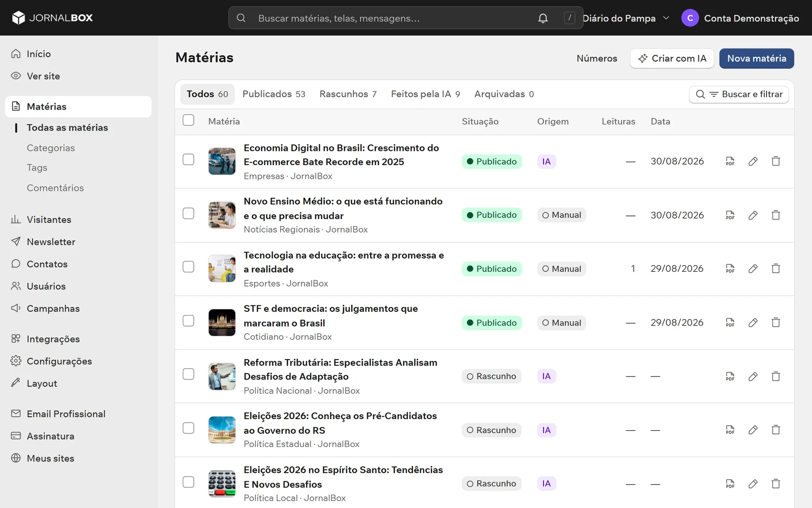Check the Reforma Tributária row checkbox
The height and width of the screenshot is (508, 812).
(x=188, y=374)
